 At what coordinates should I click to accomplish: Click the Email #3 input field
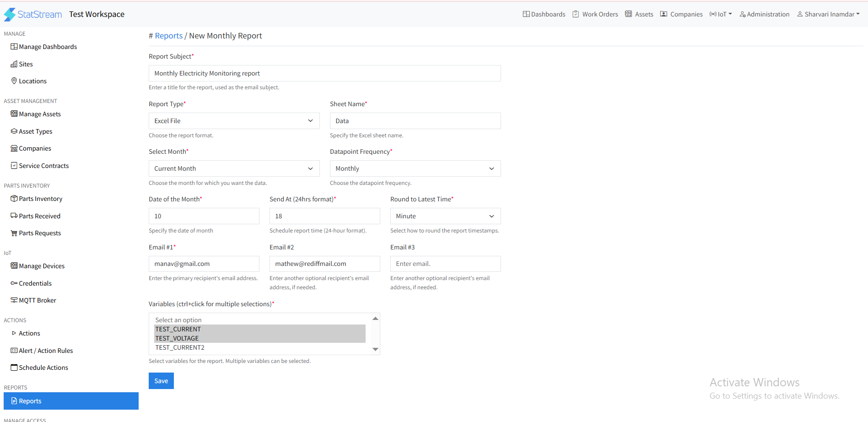coord(445,264)
